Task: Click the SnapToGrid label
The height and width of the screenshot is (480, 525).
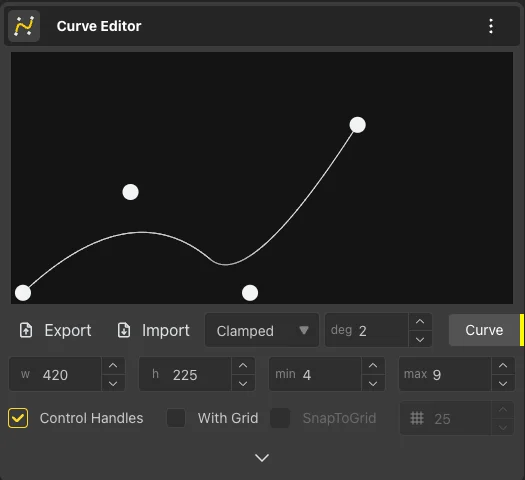Action: (340, 418)
